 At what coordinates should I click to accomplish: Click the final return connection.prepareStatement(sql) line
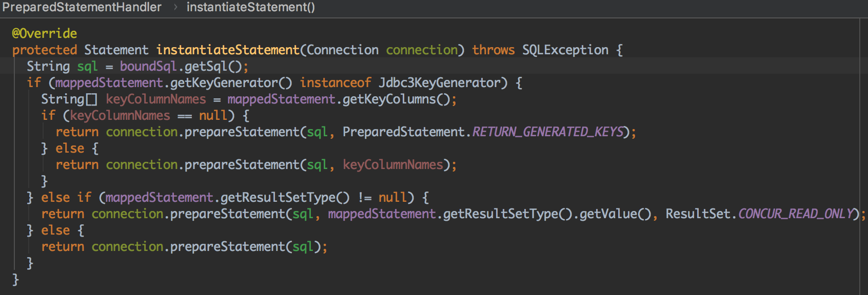point(184,246)
